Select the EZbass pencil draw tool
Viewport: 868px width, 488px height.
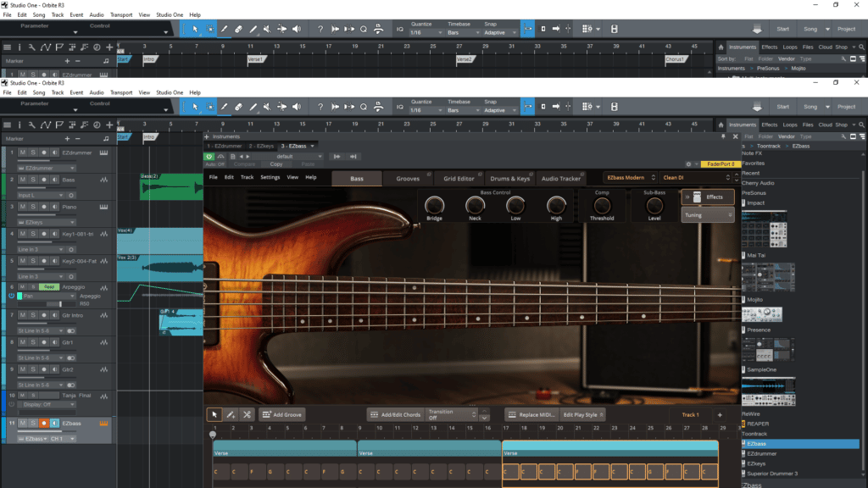click(x=231, y=414)
